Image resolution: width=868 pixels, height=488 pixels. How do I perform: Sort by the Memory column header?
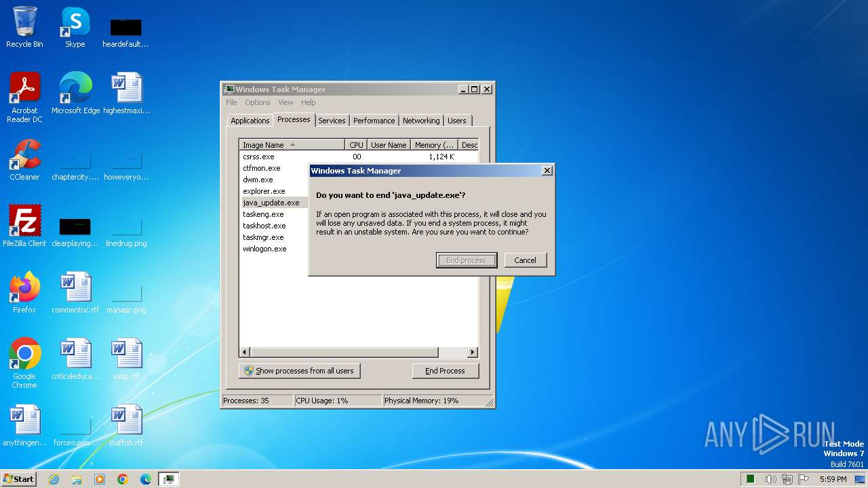coord(435,145)
